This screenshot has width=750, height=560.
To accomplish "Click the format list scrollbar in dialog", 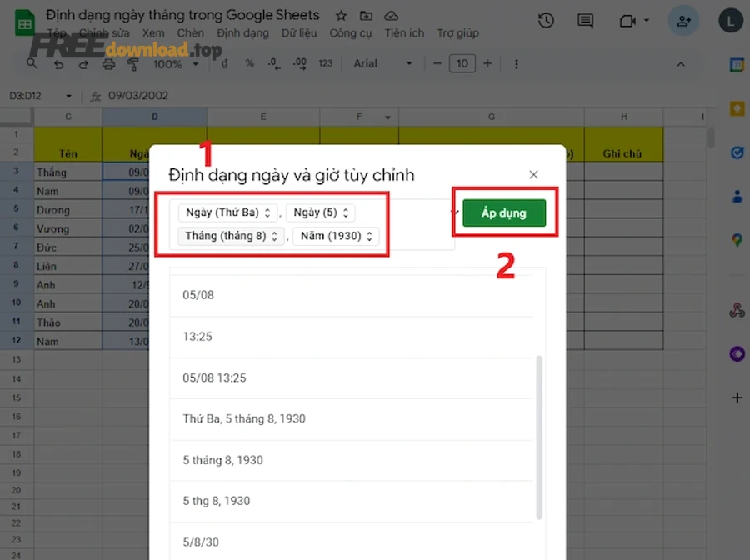I will coord(539,437).
